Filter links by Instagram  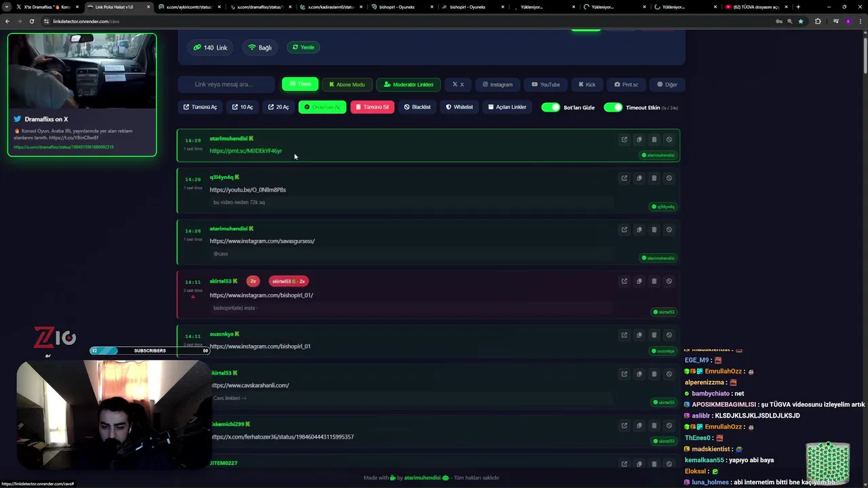point(497,85)
